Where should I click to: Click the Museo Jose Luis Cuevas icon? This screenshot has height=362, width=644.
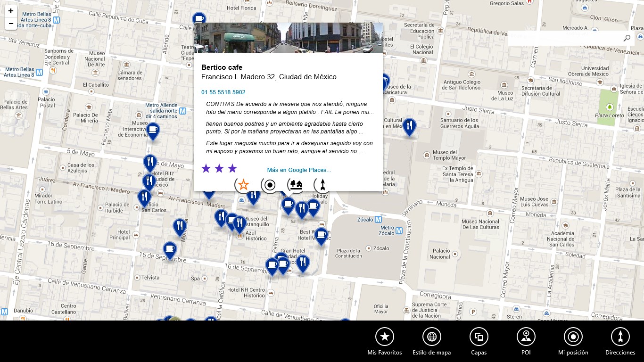tap(554, 202)
